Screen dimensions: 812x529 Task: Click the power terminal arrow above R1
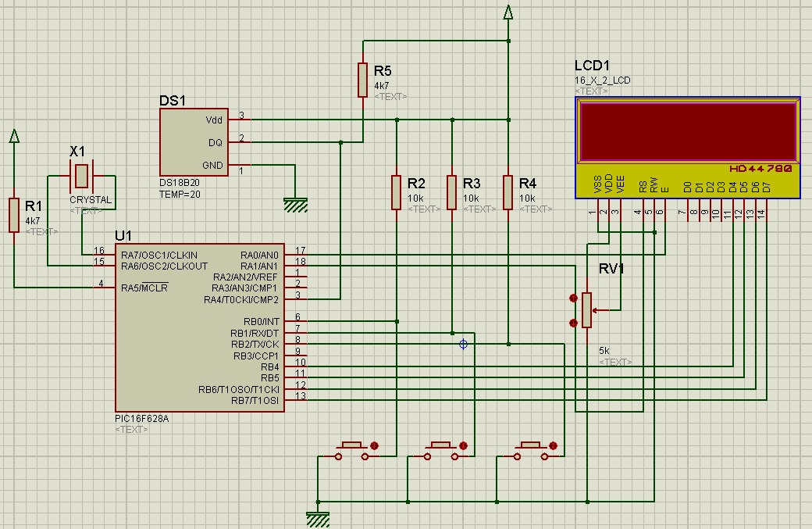click(x=14, y=136)
